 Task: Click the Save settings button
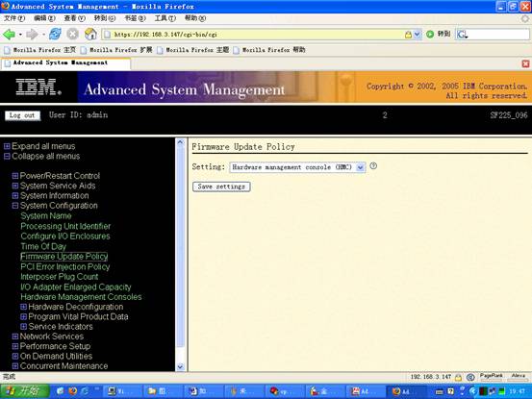coord(221,187)
